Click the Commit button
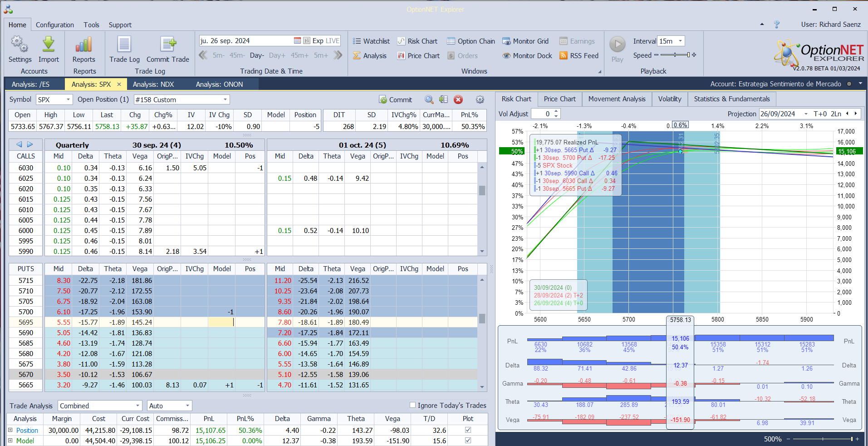 [x=395, y=99]
